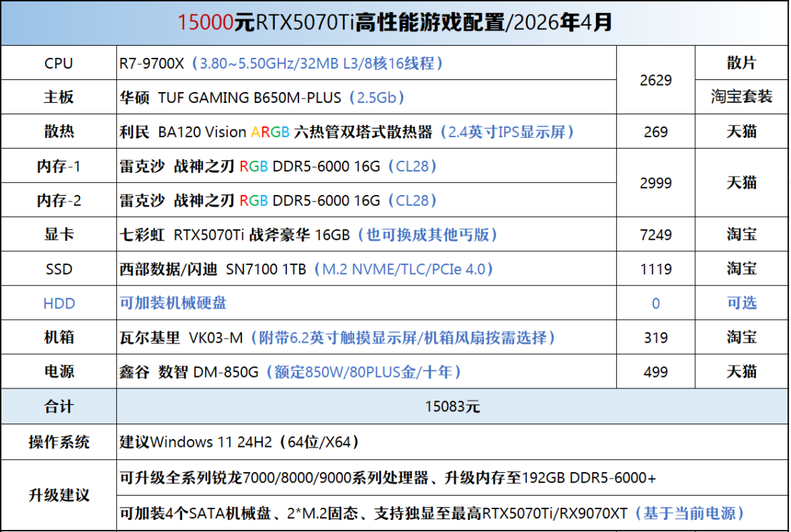The height and width of the screenshot is (532, 791).
Task: Select the 机箱 label cell
Action: pyautogui.click(x=59, y=337)
